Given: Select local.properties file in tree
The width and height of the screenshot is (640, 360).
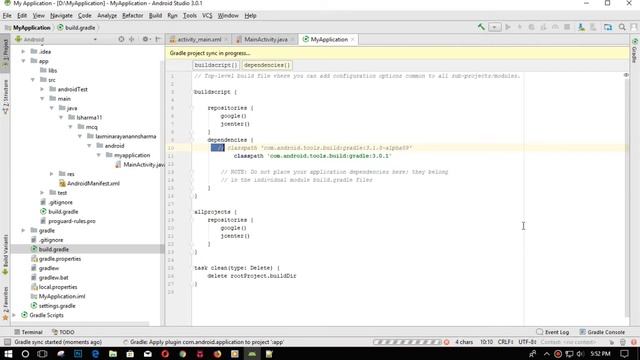Looking at the screenshot, I should coord(54,287).
